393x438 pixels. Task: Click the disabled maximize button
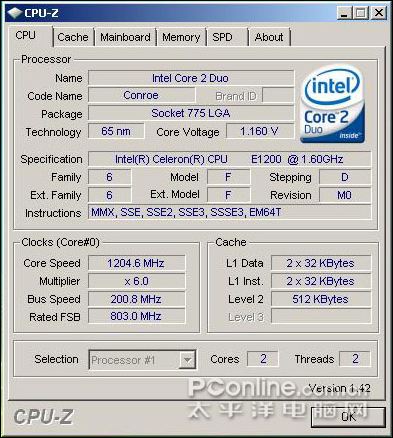[x=361, y=13]
